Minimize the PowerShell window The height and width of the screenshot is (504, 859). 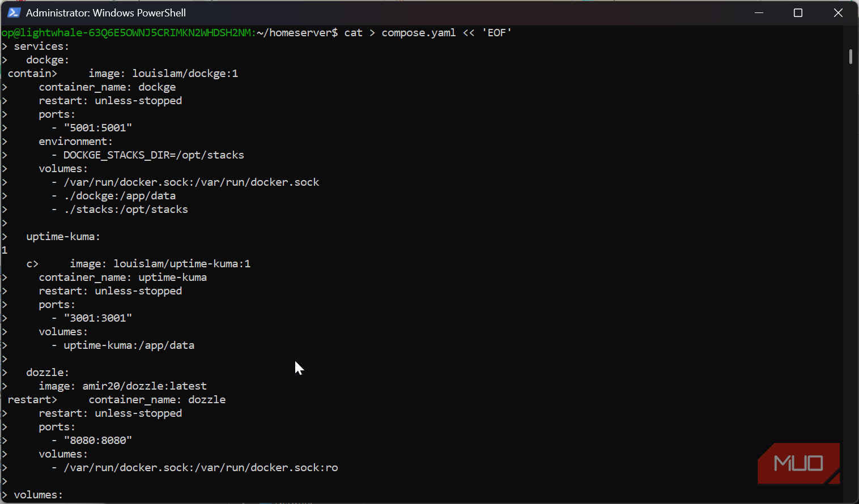(759, 12)
